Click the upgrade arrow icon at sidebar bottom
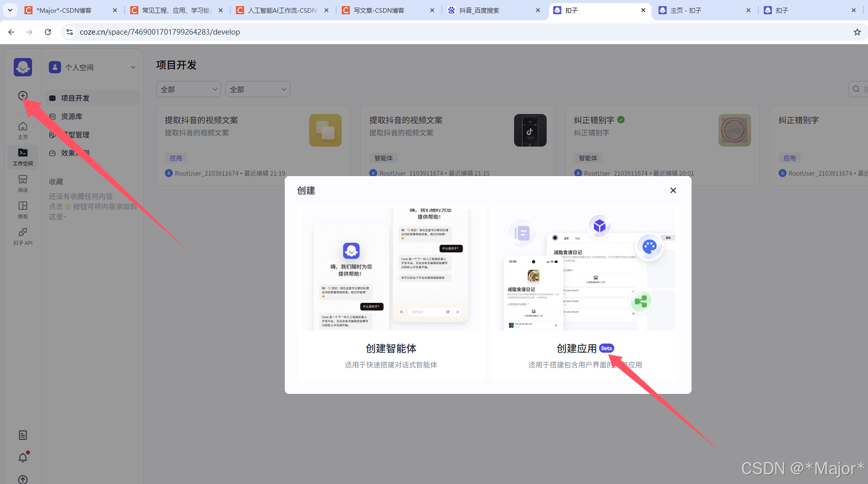 tap(23, 479)
